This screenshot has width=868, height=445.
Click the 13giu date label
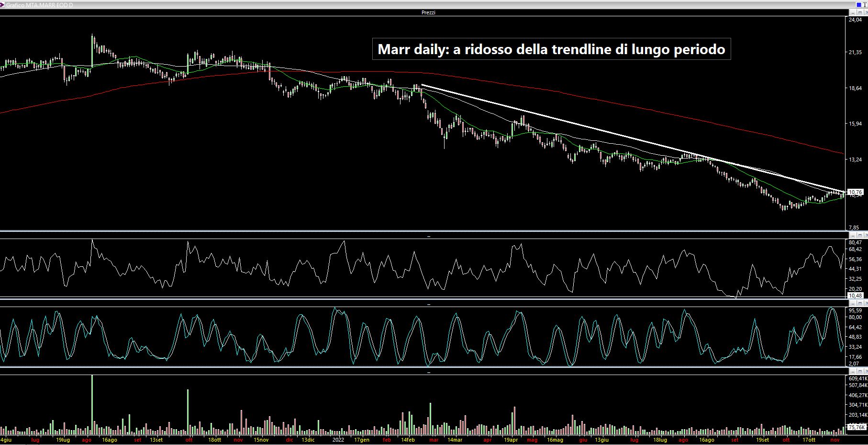(602, 440)
